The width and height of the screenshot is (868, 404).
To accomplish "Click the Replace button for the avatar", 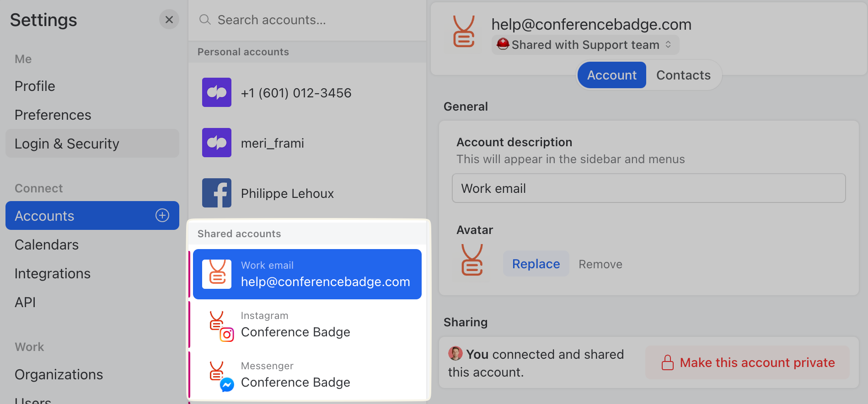I will click(536, 263).
